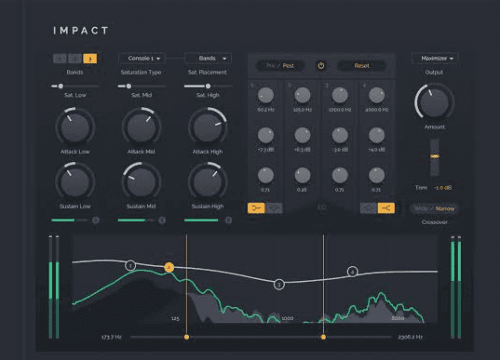Select the highlighted 3 bands tab
Image resolution: width=500 pixels, height=360 pixels.
point(90,59)
